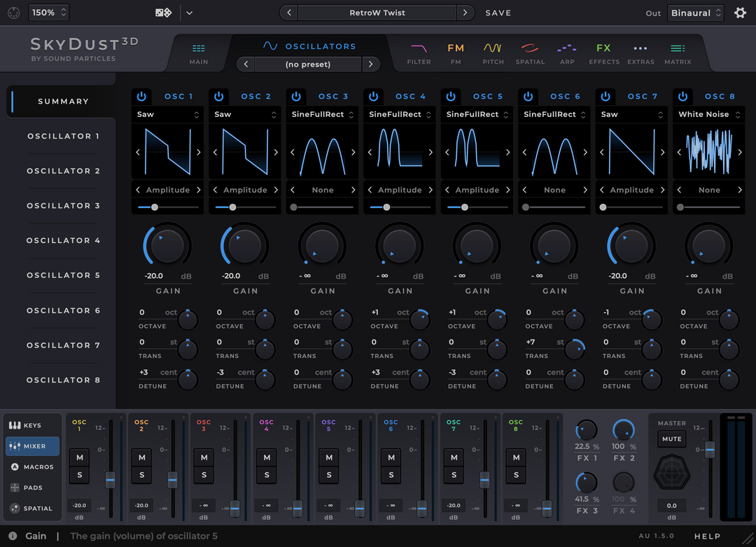Viewport: 756px width, 547px height.
Task: Select the Summary sidebar tab
Action: (63, 102)
